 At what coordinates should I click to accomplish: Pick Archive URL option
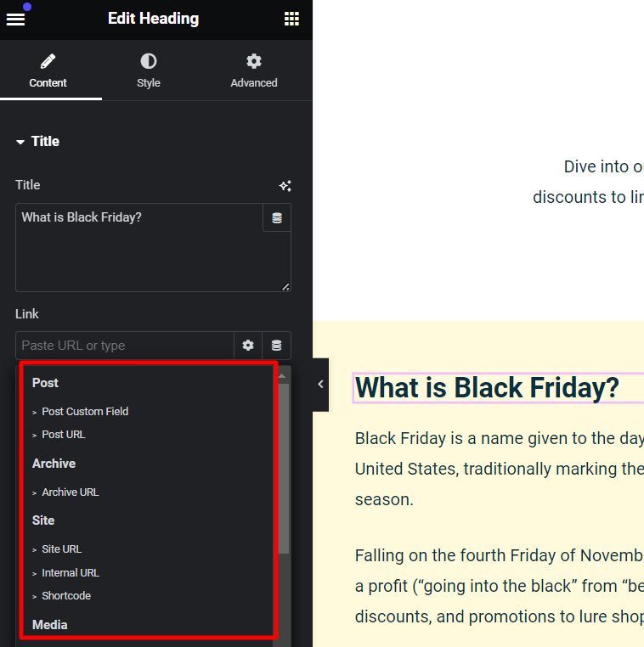point(71,492)
